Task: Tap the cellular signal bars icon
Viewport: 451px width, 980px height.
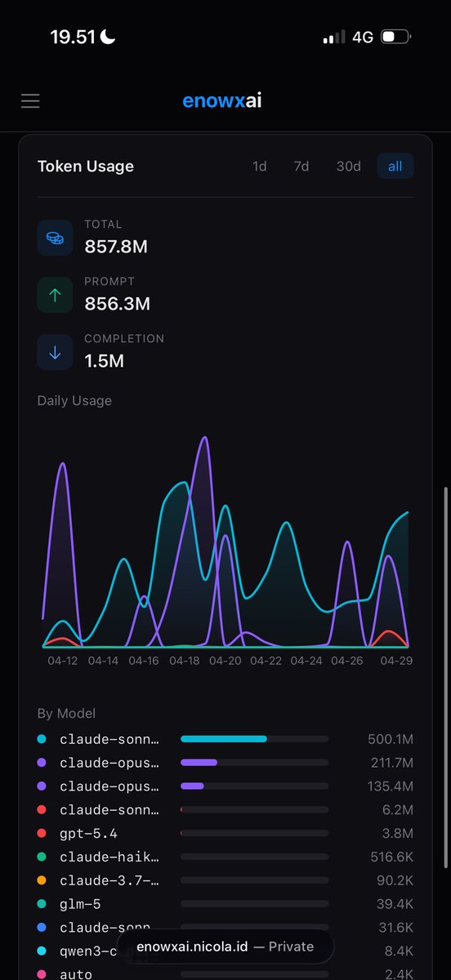Action: point(334,38)
